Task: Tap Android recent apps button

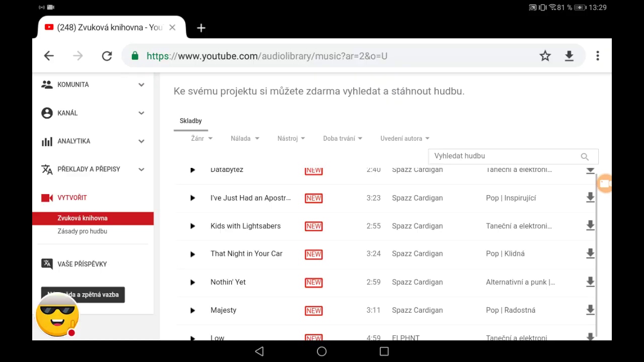Action: [384, 351]
